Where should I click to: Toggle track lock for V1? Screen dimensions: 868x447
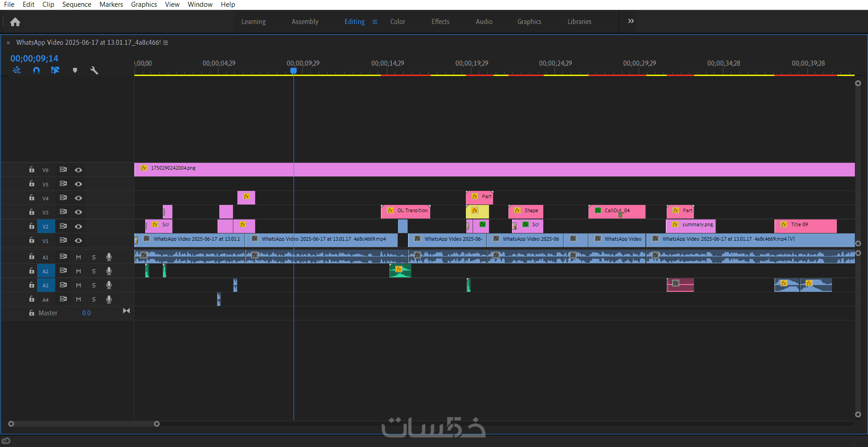pos(32,240)
